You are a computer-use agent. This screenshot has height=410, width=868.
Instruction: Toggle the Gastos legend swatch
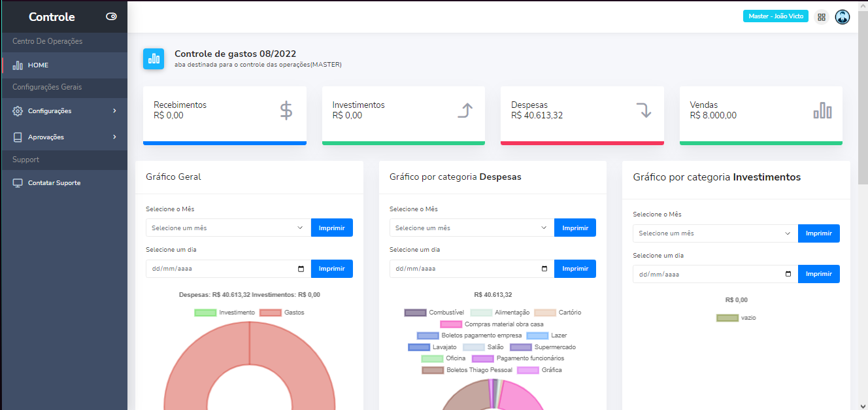(x=270, y=313)
